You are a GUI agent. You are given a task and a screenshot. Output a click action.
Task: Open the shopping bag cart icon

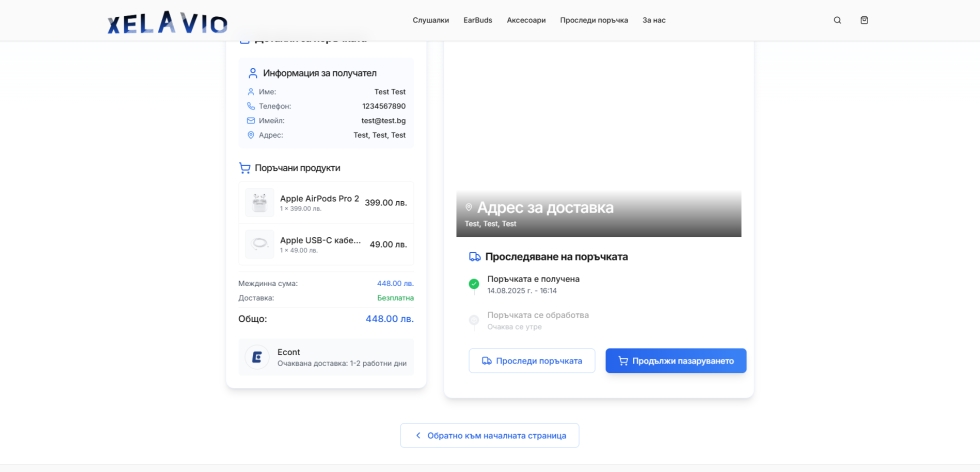tap(864, 20)
